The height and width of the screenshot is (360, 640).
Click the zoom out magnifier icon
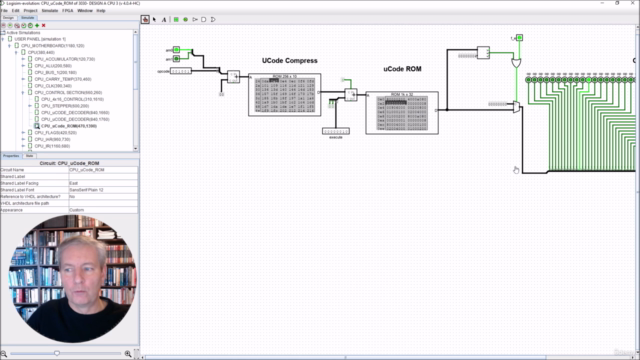point(4,354)
